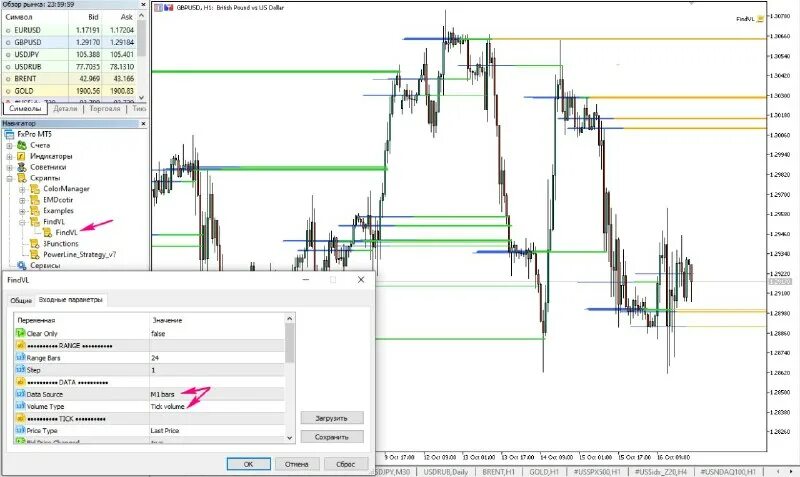The image size is (800, 477).
Task: Switch to the GOLD,H1 chart tab
Action: 544,472
